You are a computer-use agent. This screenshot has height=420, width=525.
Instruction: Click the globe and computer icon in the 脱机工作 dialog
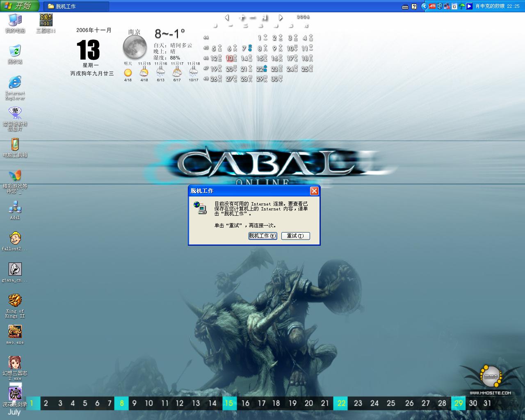(x=200, y=208)
